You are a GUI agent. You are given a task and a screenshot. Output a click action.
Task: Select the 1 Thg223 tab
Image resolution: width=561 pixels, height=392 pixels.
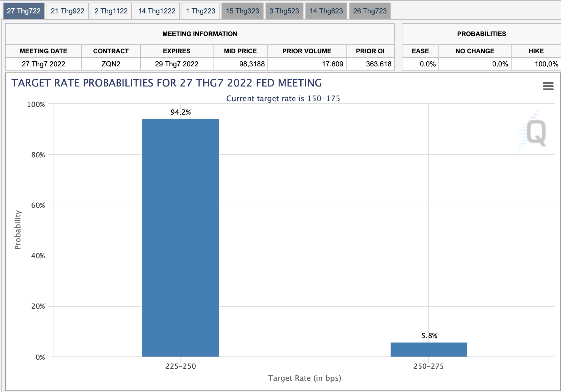pyautogui.click(x=200, y=11)
